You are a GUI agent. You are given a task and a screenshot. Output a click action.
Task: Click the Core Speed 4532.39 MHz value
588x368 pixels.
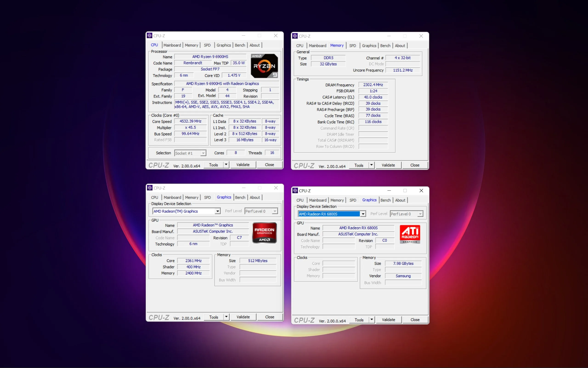pyautogui.click(x=190, y=121)
